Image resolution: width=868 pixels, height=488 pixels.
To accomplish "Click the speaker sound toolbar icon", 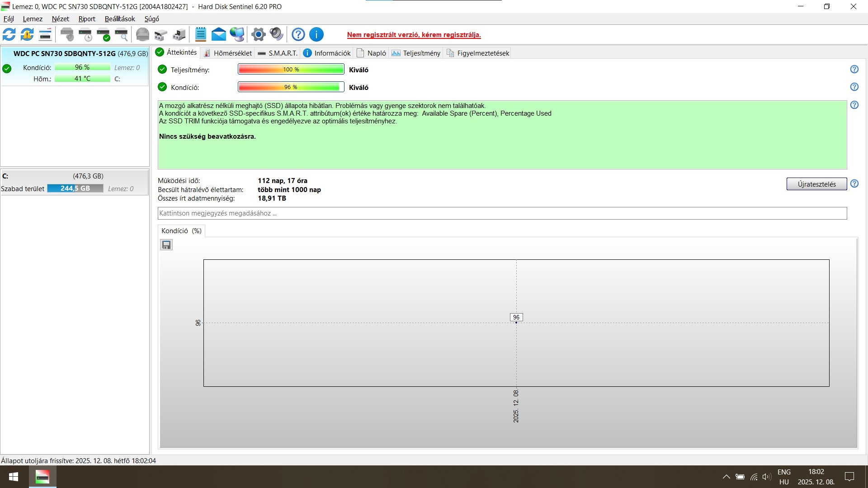I will (276, 34).
